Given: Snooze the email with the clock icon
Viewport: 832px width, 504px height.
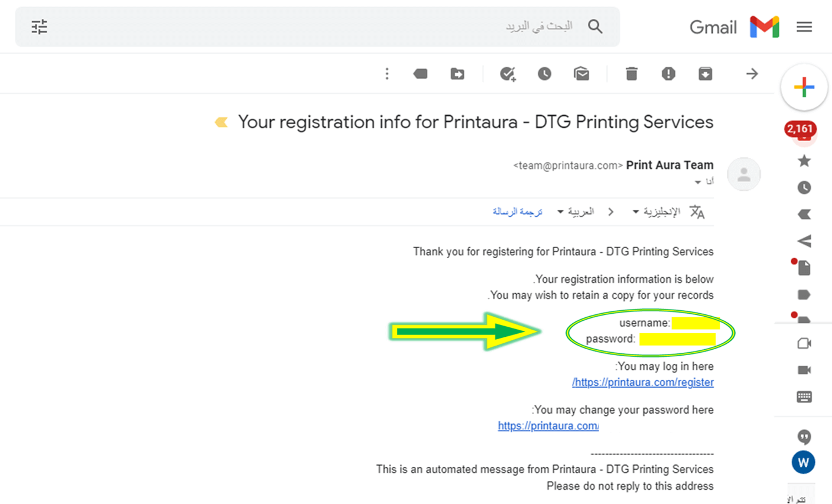Looking at the screenshot, I should (x=544, y=74).
